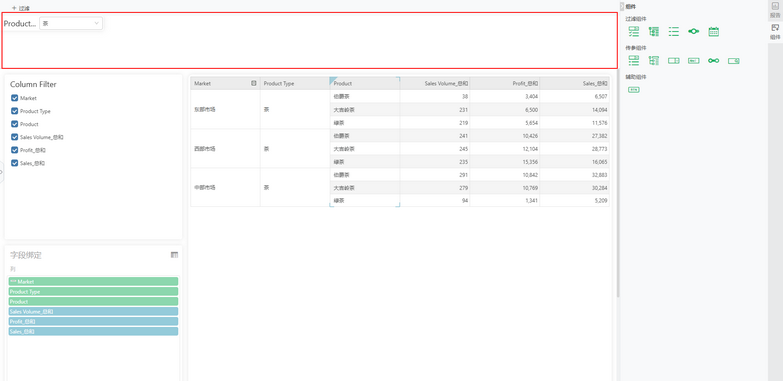Click the Product column header
Image resolution: width=783 pixels, height=381 pixels.
[x=365, y=83]
